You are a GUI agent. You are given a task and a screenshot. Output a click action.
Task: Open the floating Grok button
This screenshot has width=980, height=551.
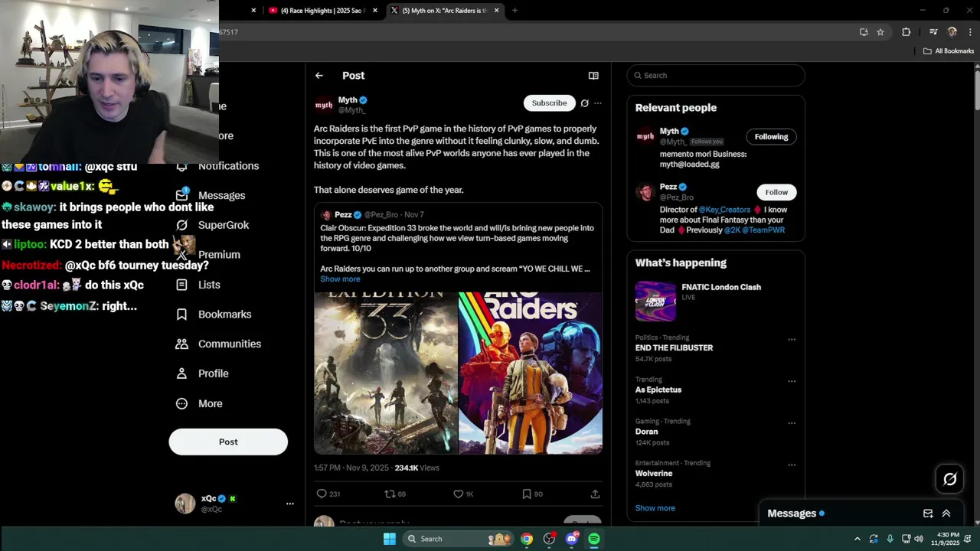pos(950,479)
